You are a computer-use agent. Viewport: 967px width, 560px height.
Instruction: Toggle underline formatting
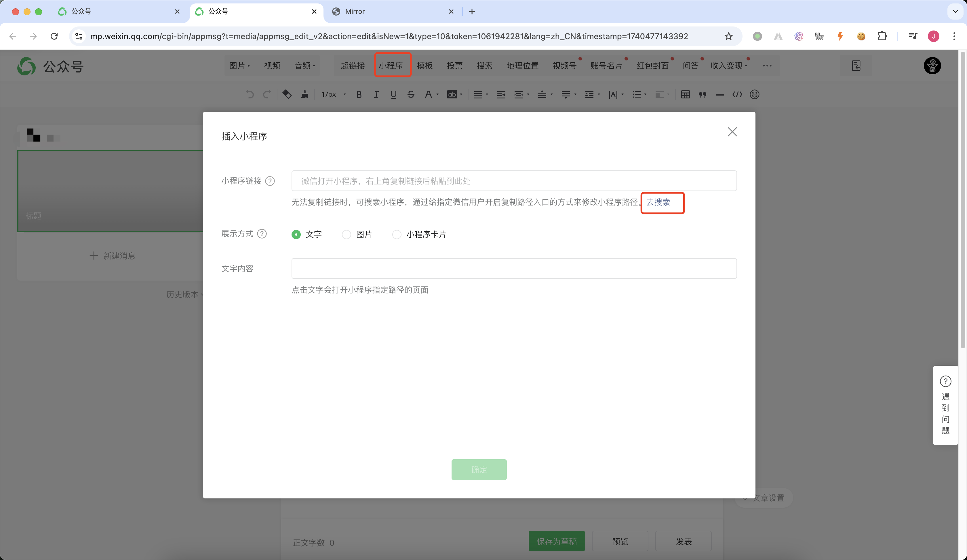pyautogui.click(x=393, y=94)
